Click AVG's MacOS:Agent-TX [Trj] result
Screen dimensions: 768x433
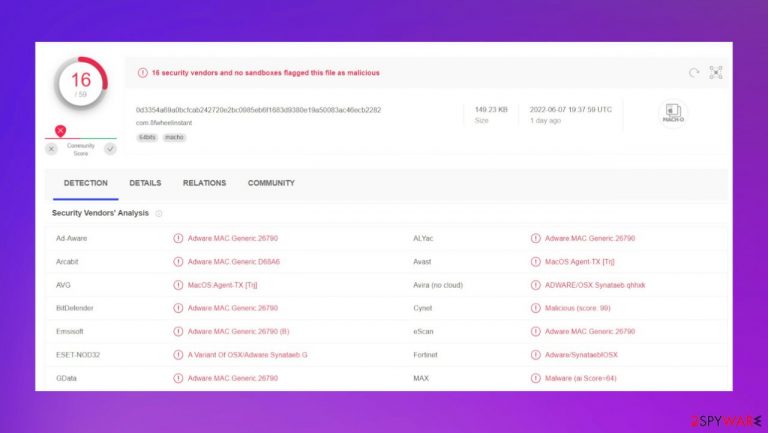coord(222,285)
